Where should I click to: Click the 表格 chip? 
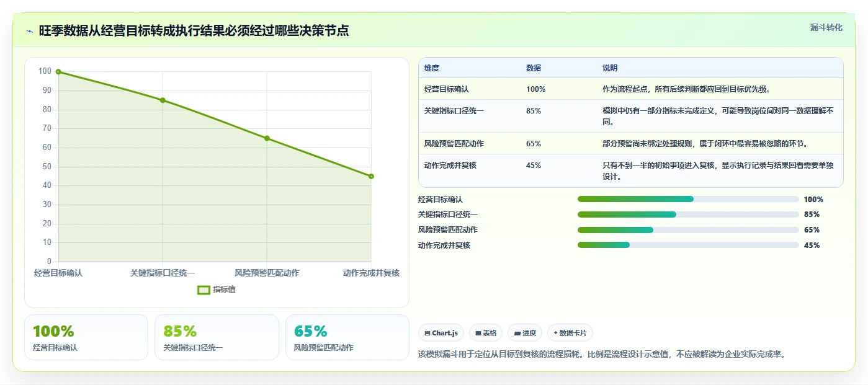click(486, 333)
